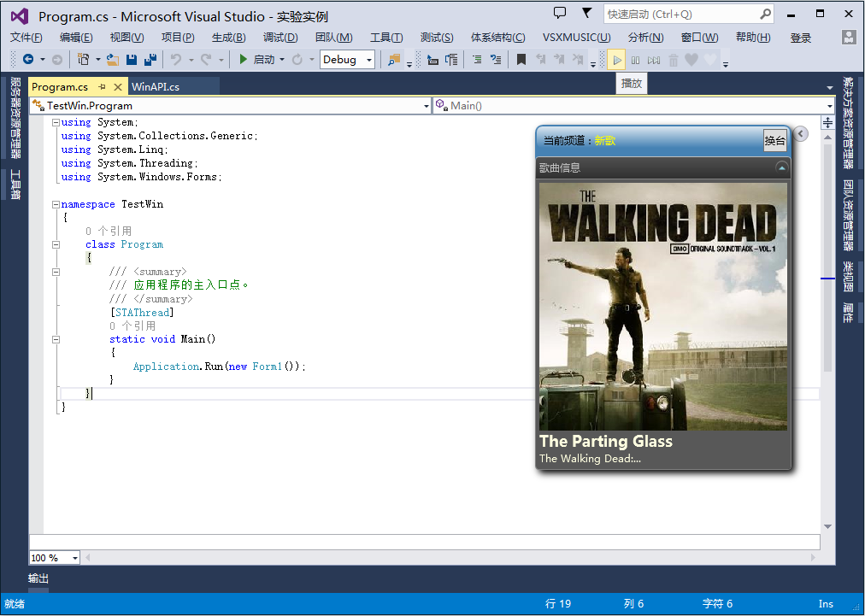Toggle the pin on the Program.cs tab
865x616 pixels.
pos(102,86)
